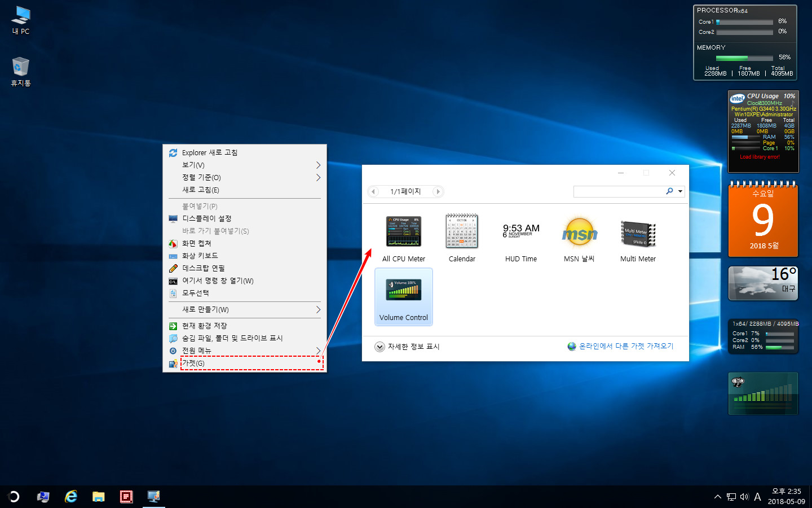Show hidden tray icons chevron
Viewport: 812px width, 508px height.
point(717,497)
